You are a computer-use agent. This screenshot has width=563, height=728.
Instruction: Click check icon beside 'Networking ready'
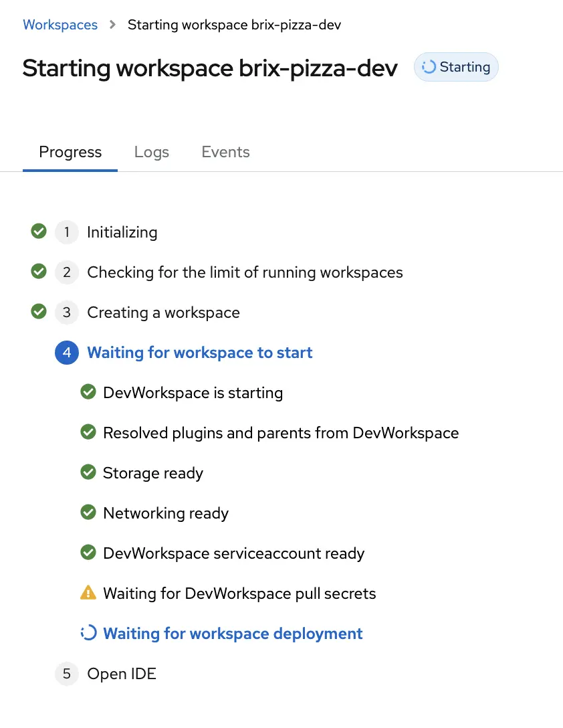click(88, 512)
